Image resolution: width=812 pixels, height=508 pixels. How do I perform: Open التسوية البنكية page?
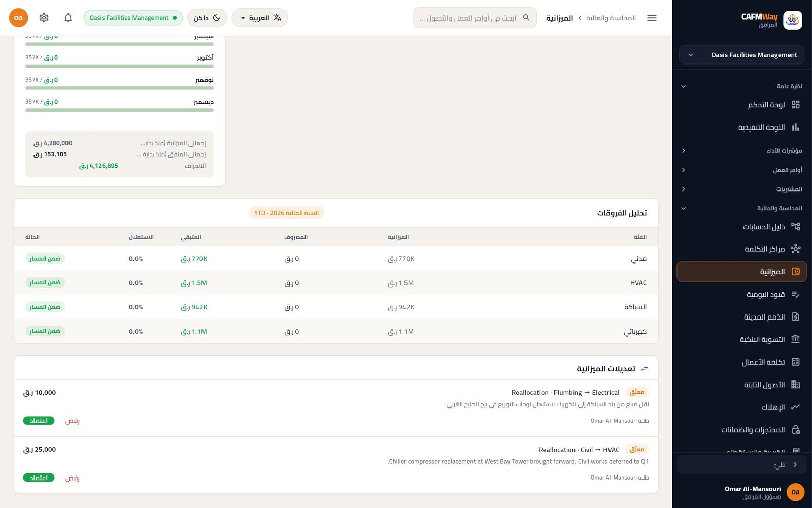tap(741, 339)
